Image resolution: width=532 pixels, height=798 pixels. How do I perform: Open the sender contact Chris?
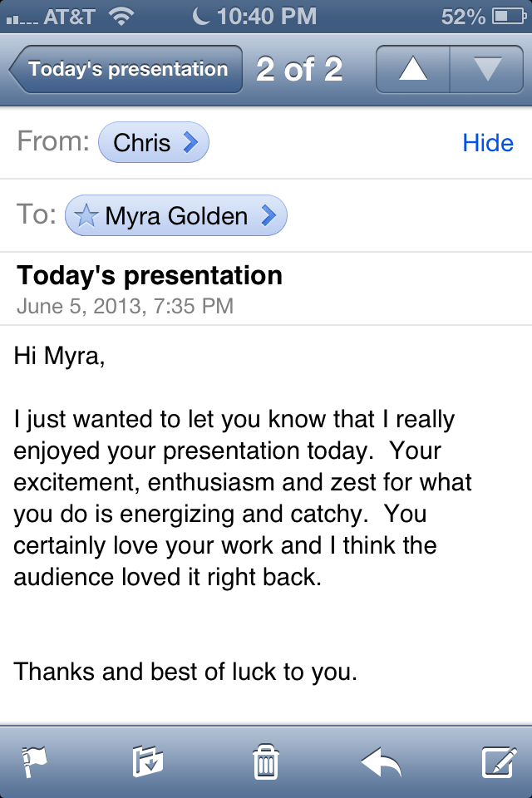click(x=141, y=143)
